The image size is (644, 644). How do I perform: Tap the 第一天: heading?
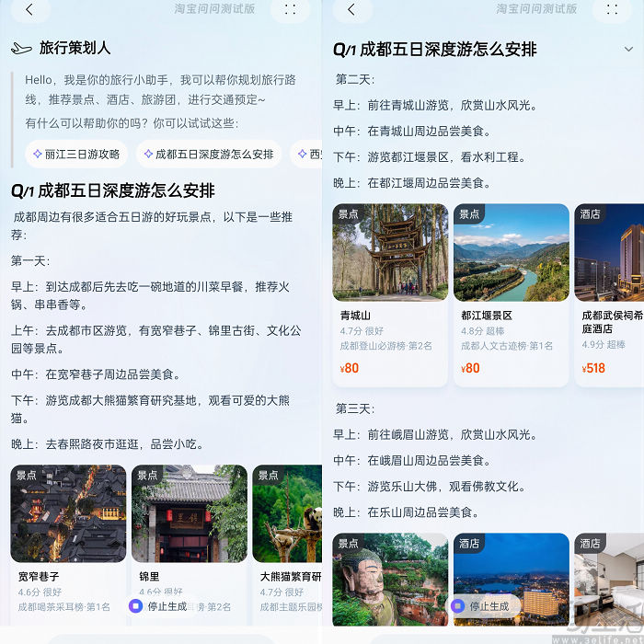pos(30,260)
